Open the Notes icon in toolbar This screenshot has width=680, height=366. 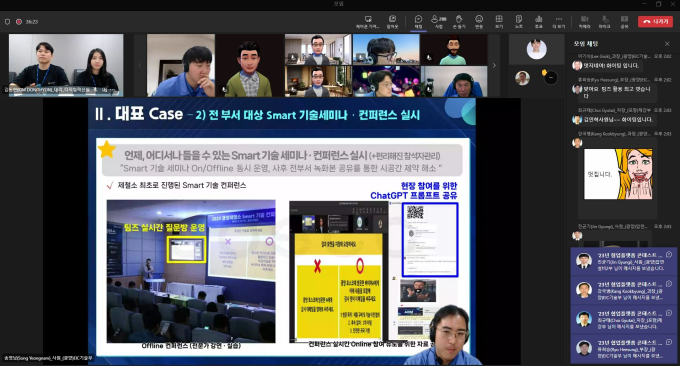coord(519,21)
